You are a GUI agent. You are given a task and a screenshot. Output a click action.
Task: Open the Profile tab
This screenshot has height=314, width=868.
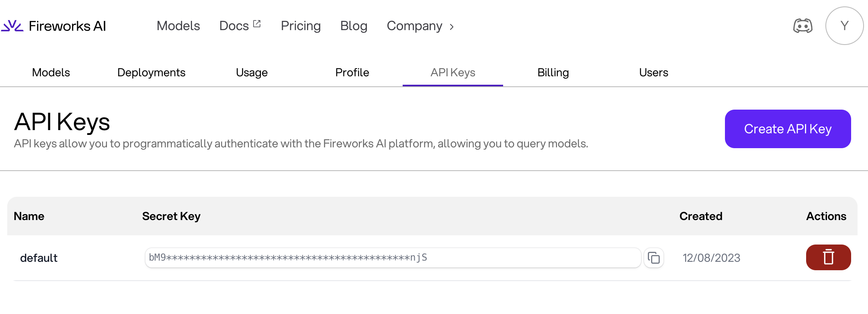click(352, 73)
